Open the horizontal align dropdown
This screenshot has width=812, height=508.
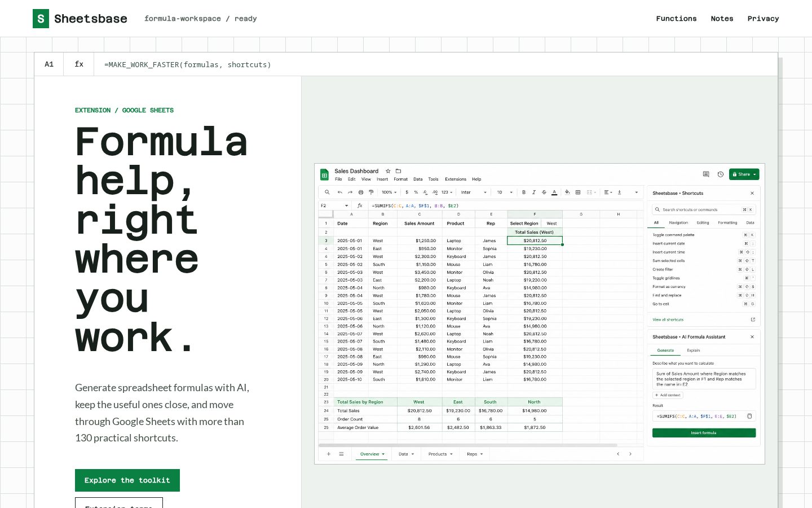(608, 192)
